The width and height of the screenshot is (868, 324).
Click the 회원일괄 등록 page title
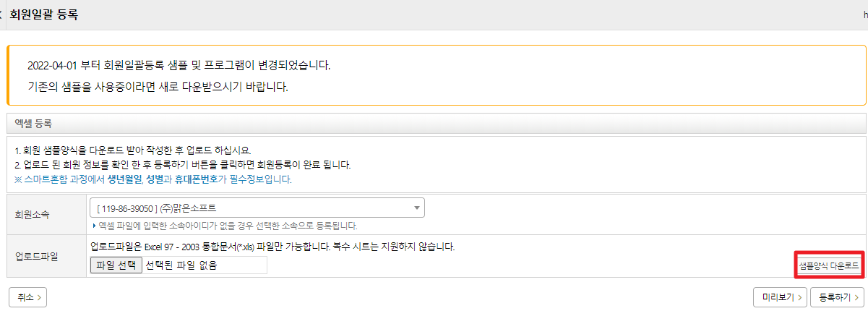point(45,14)
